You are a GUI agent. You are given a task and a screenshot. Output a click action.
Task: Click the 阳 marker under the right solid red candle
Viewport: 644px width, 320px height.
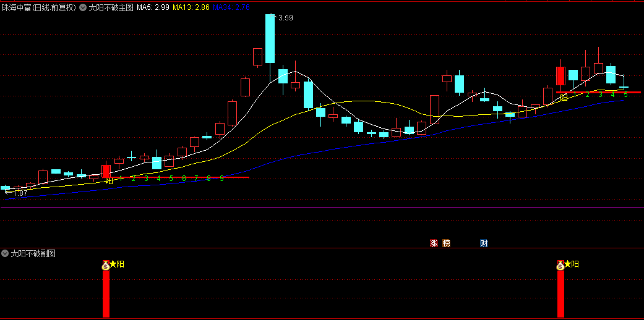tap(564, 98)
